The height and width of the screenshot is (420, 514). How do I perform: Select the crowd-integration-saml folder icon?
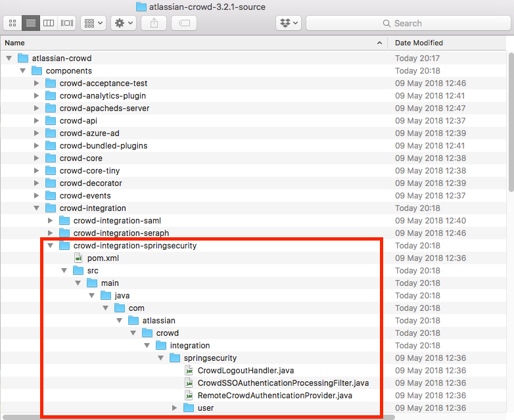pyautogui.click(x=64, y=220)
